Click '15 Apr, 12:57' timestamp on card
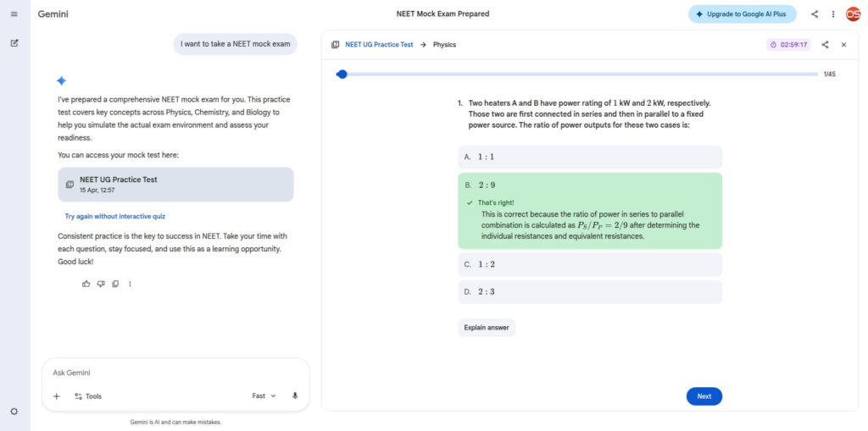 click(x=97, y=191)
